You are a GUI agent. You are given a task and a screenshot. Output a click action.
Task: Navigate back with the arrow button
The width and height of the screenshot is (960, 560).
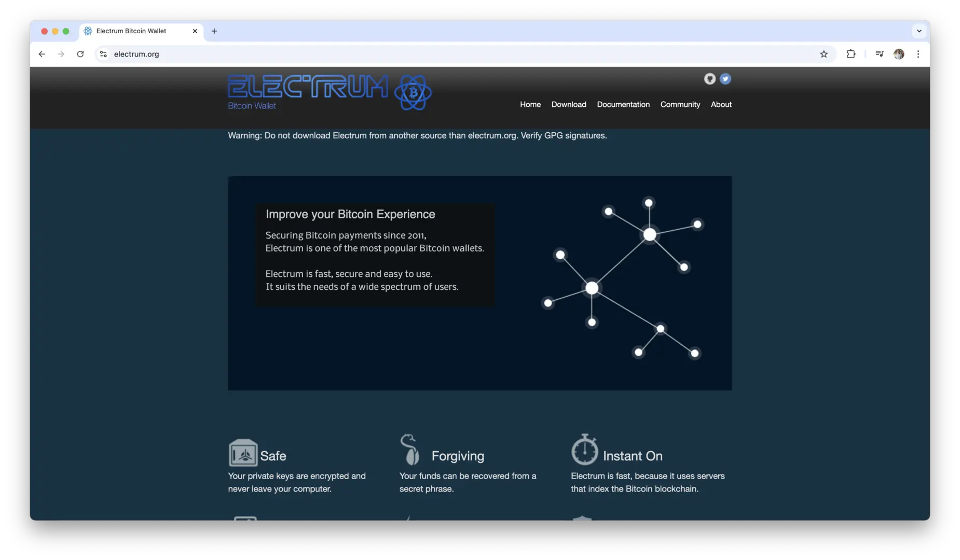point(42,54)
